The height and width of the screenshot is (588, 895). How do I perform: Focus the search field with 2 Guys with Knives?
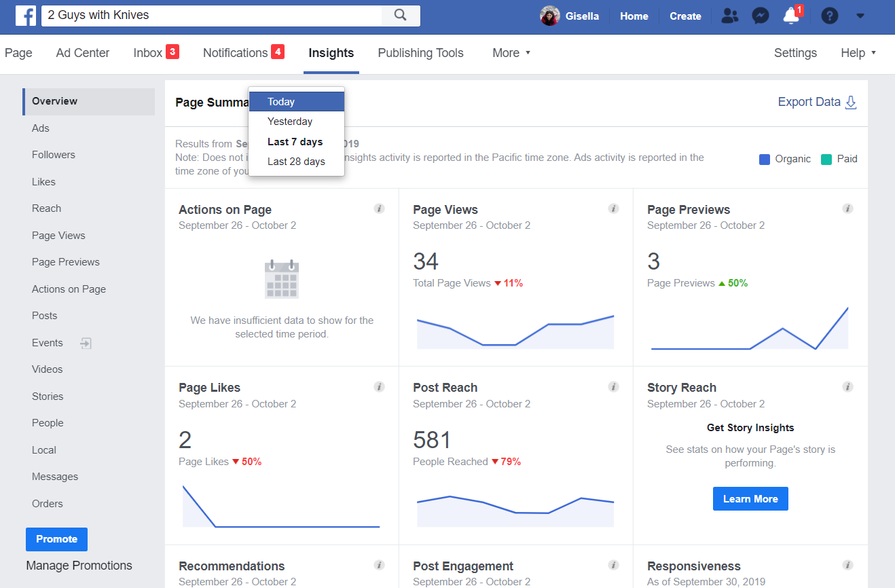tap(211, 16)
